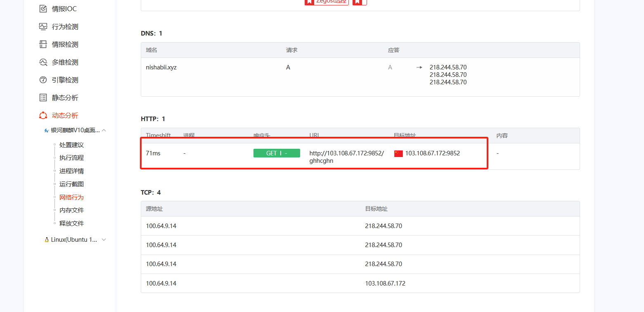Viewport: 644px width, 312px height.
Task: Open the 内存文件 section
Action: coord(71,210)
